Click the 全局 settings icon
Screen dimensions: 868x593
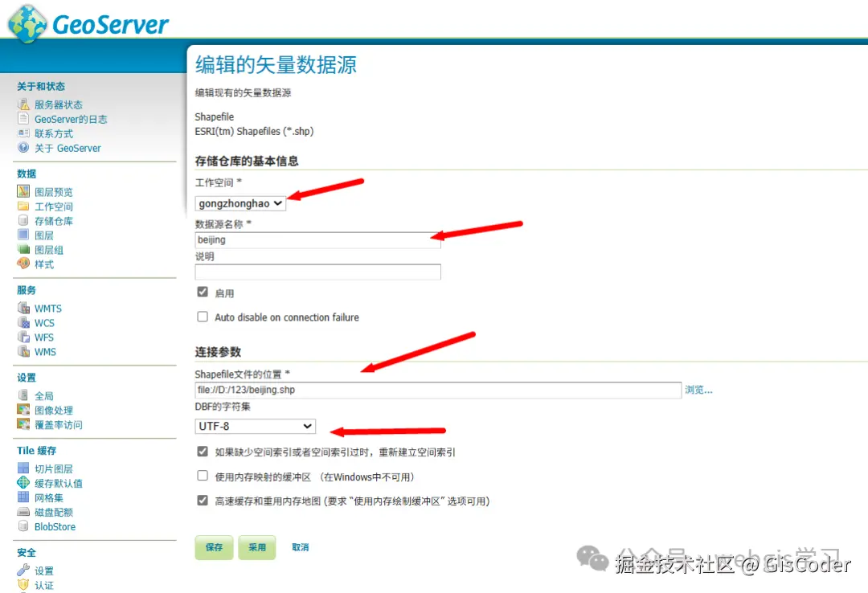[x=23, y=395]
